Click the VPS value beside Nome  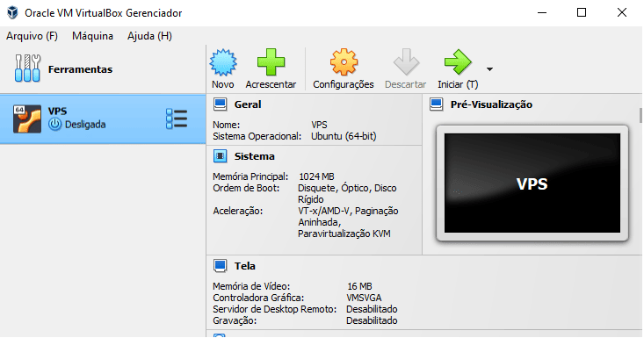(319, 125)
